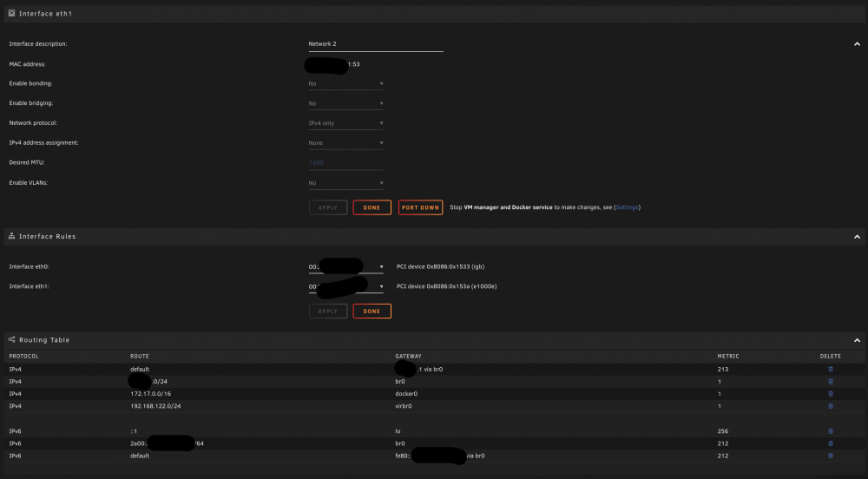Delete the 192.168.122.0/24 virbr0 route
Viewport: 868px width, 479px height.
831,406
